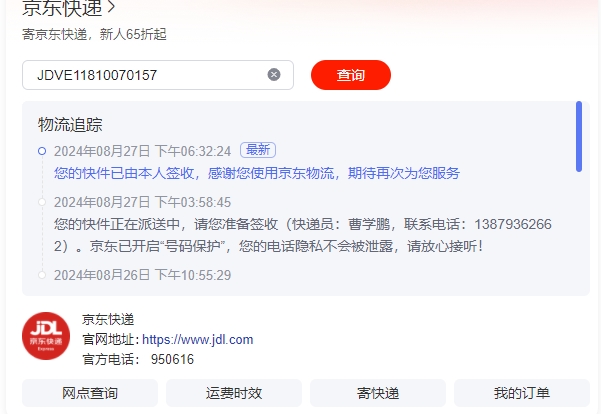Open 我的订单 my orders
This screenshot has height=414, width=601.
pyautogui.click(x=522, y=393)
